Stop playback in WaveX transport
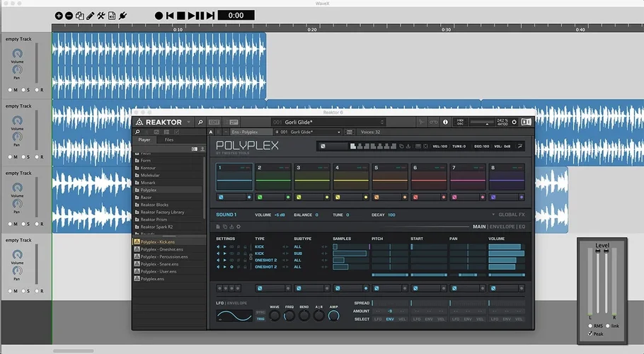Image resolution: width=644 pixels, height=354 pixels. [180, 16]
